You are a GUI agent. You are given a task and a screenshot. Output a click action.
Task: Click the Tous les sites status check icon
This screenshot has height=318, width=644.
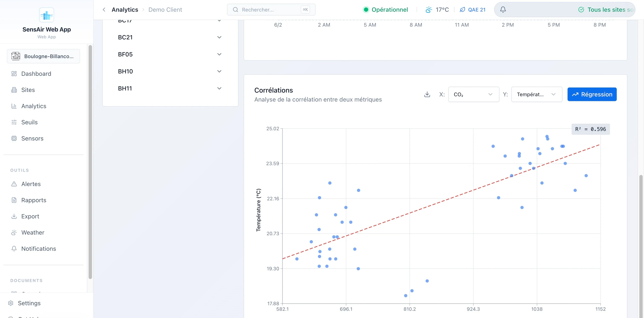click(x=581, y=10)
